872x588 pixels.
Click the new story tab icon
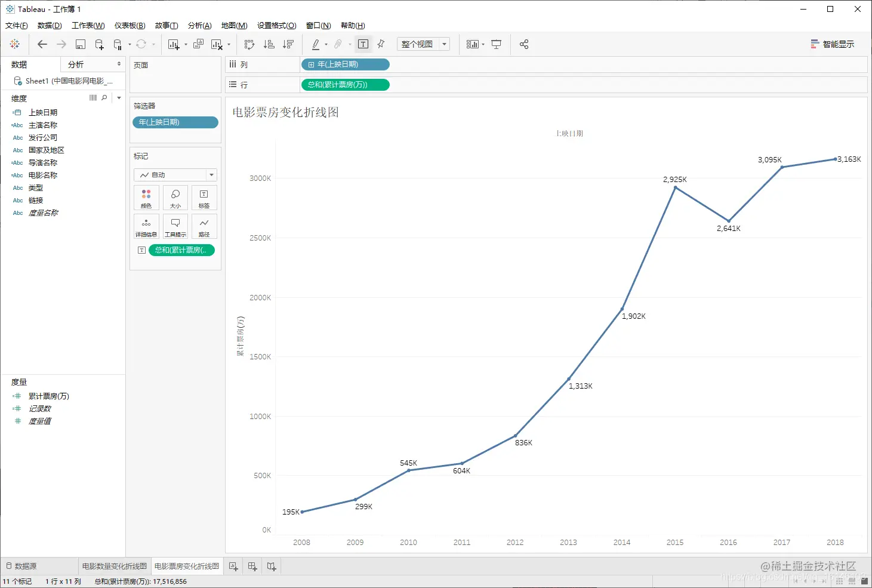(x=272, y=567)
